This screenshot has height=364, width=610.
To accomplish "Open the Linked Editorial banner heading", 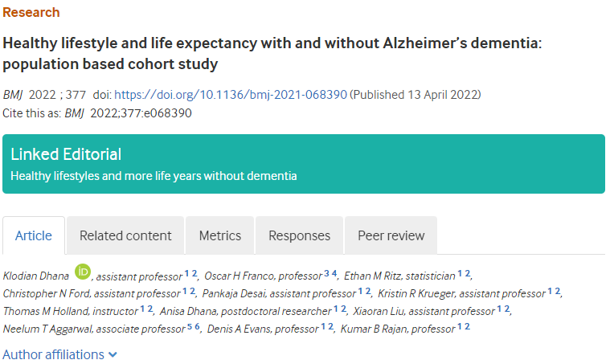I will pyautogui.click(x=66, y=154).
